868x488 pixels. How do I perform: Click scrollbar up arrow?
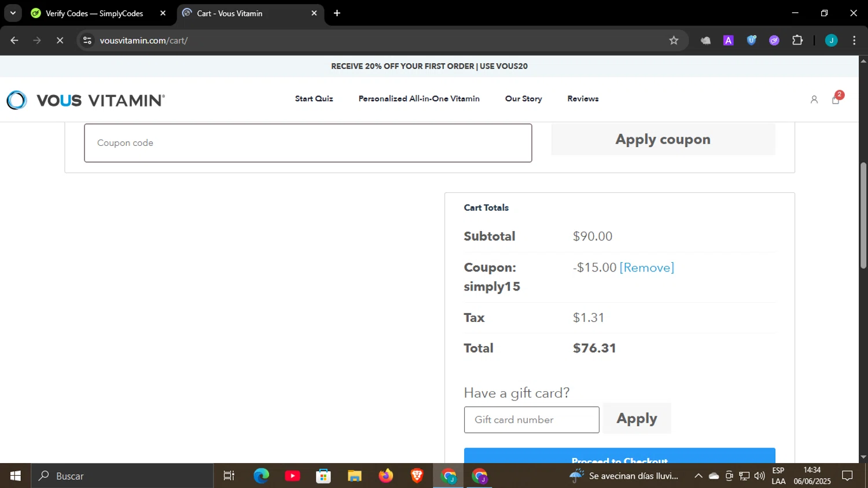pos(863,60)
